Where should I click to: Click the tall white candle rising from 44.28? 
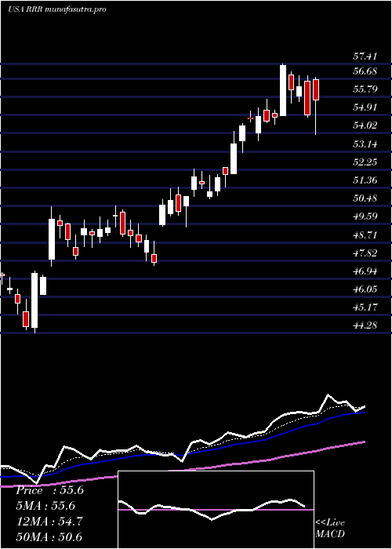pyautogui.click(x=34, y=300)
